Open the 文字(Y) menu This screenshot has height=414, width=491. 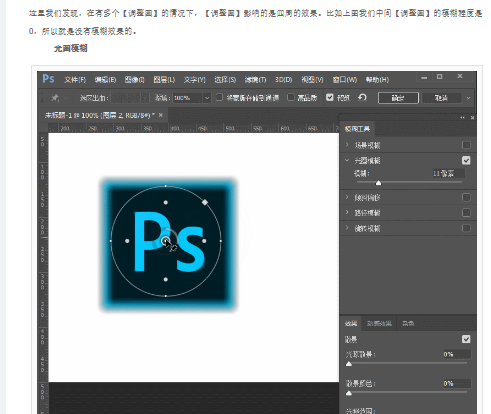[195, 80]
